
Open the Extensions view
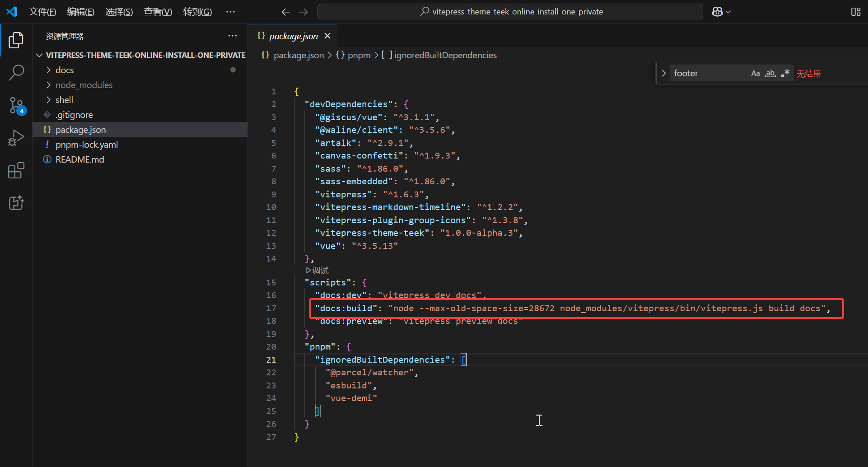[16, 170]
